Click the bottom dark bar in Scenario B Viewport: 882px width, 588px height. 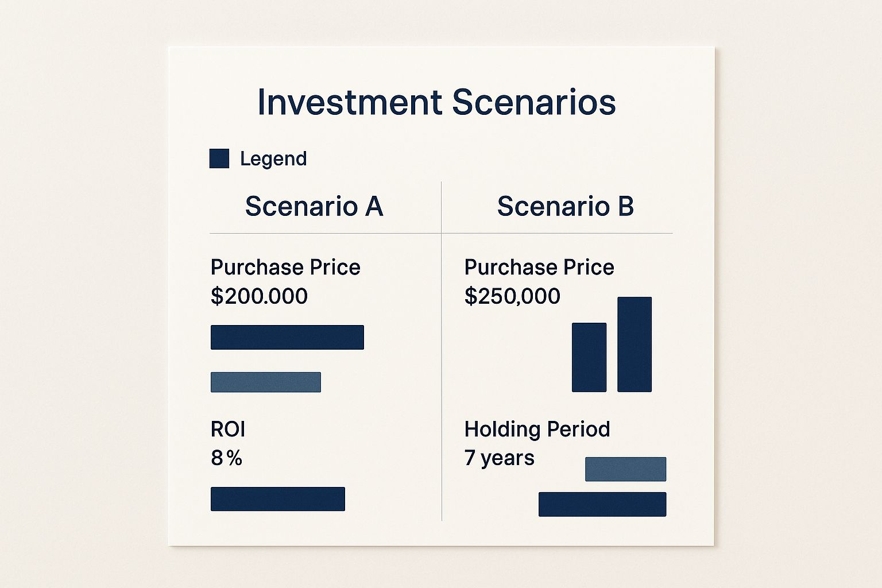602,504
